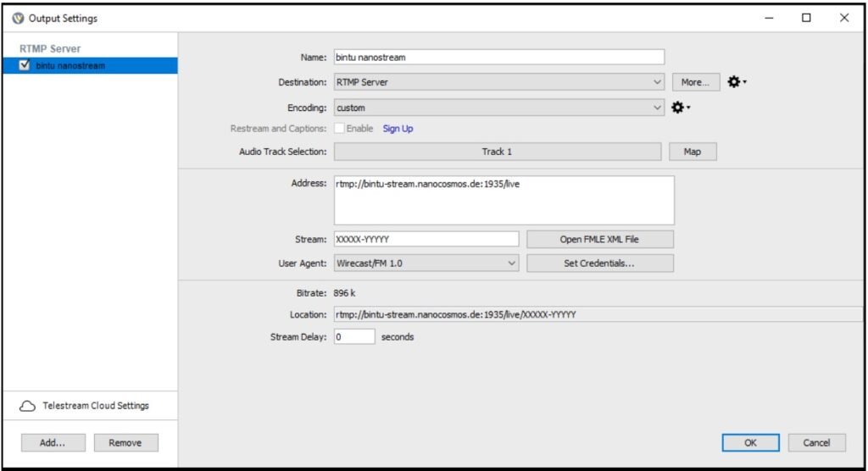Open the User Agent Wirecast/FM 1.0 dropdown
868x471 pixels.
[x=426, y=263]
